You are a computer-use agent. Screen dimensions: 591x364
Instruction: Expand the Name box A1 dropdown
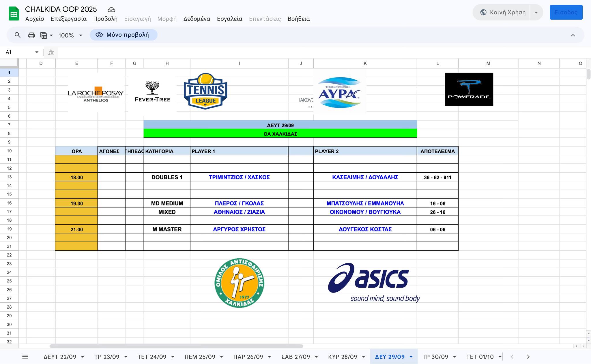pyautogui.click(x=37, y=52)
